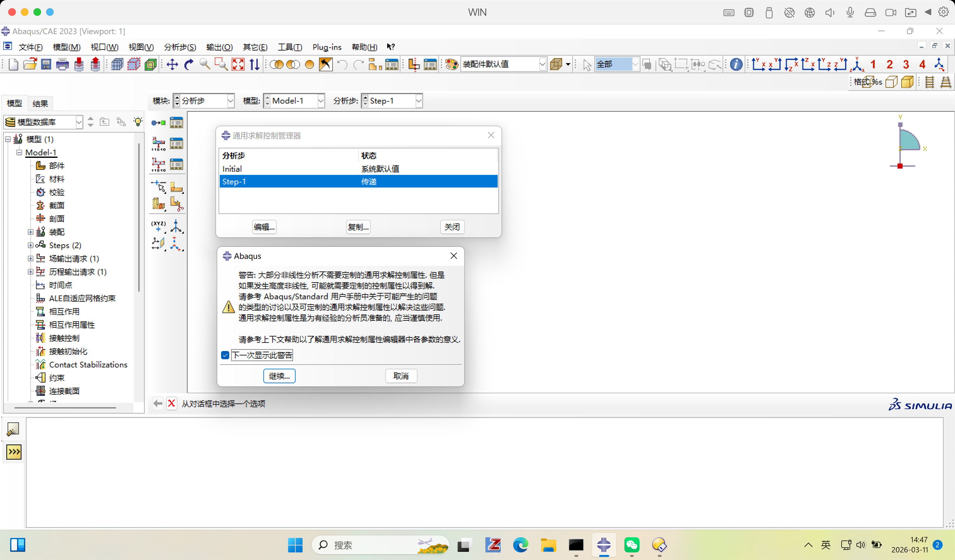Click the Abaqus icon in the taskbar
This screenshot has height=560, width=955.
click(x=604, y=545)
